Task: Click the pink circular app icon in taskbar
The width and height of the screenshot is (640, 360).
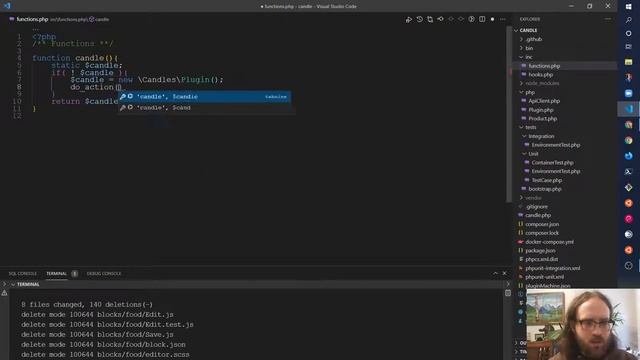Action: point(629,219)
